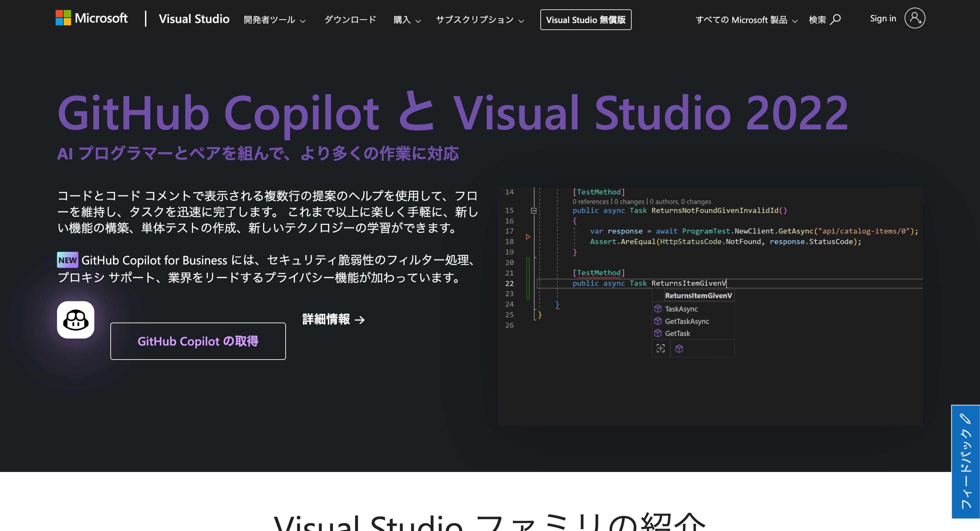Click the cube icon beside TaskAsync suggestion

point(658,309)
